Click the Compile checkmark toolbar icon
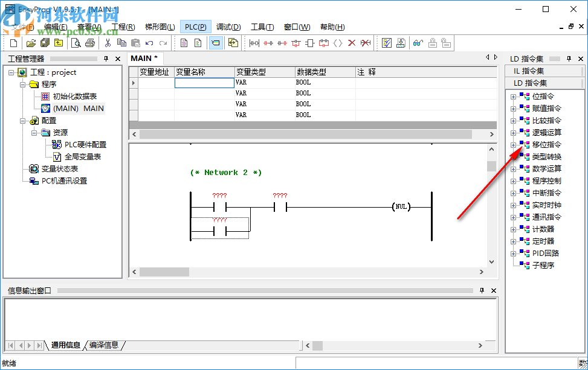588x370 pixels. tap(387, 43)
